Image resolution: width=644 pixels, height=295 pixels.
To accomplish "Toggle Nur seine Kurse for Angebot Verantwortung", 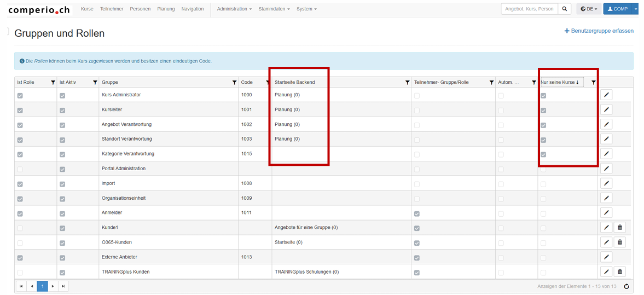I will [543, 125].
